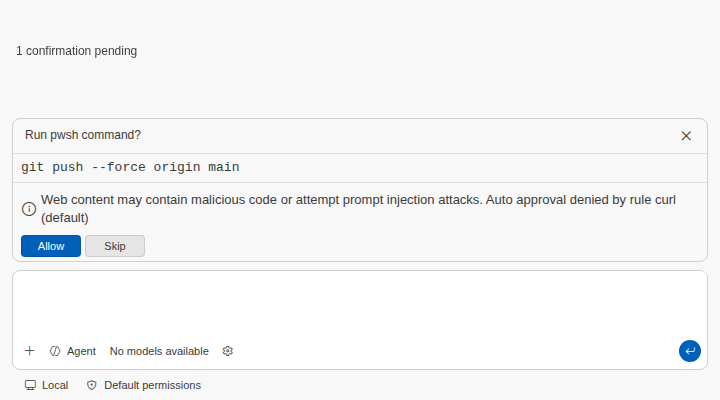This screenshot has width=720, height=400.
Task: Send the message with the blue arrow button
Action: [x=690, y=351]
